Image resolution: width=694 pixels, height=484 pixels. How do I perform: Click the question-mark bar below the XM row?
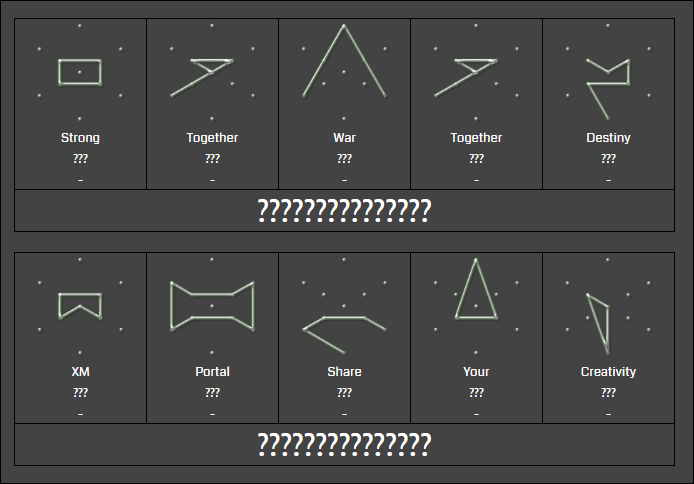tap(344, 445)
